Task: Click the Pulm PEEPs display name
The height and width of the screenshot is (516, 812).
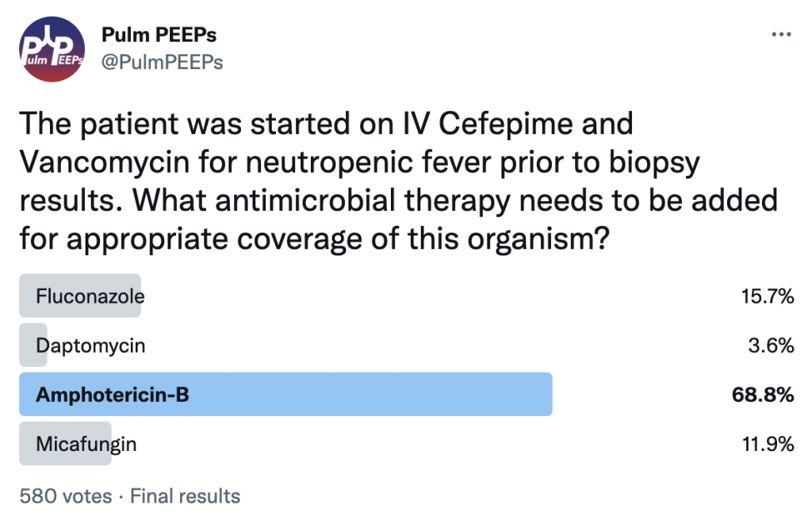Action: 159,35
